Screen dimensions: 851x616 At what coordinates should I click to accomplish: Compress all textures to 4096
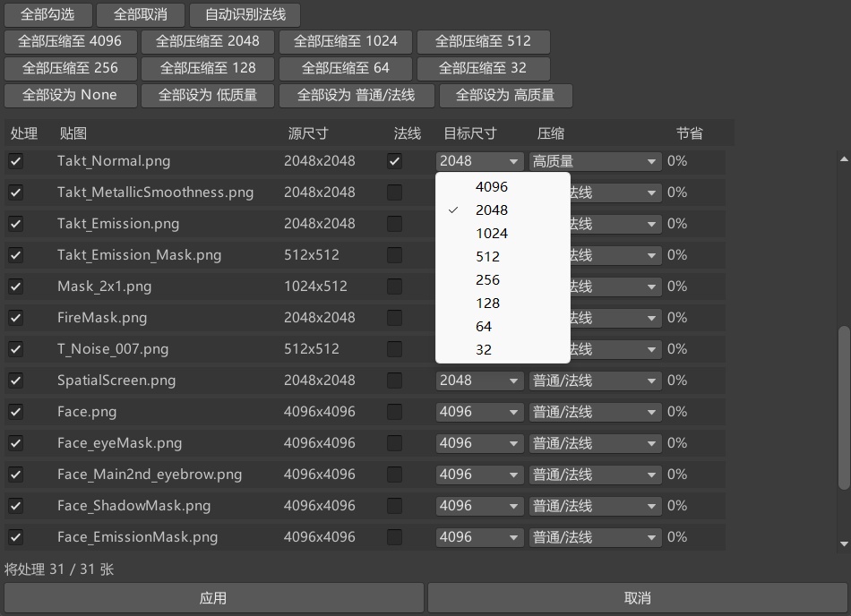[71, 42]
